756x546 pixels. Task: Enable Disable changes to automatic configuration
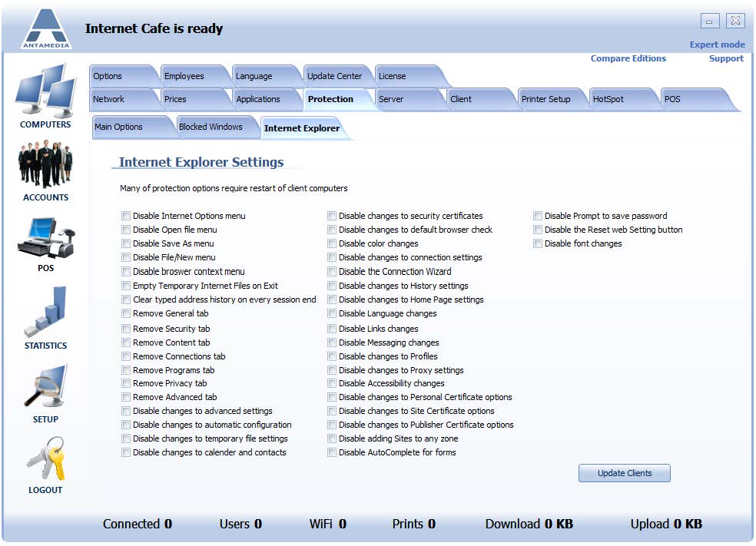126,425
